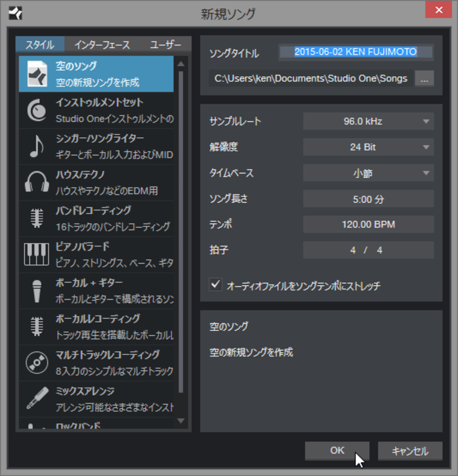The height and width of the screenshot is (476, 458).
Task: Switch to the インターフェース tab
Action: pyautogui.click(x=102, y=45)
